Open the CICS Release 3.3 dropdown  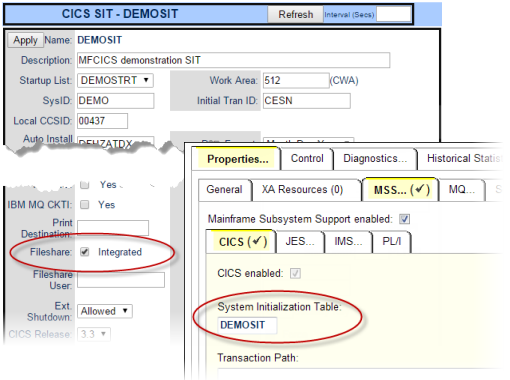click(94, 334)
